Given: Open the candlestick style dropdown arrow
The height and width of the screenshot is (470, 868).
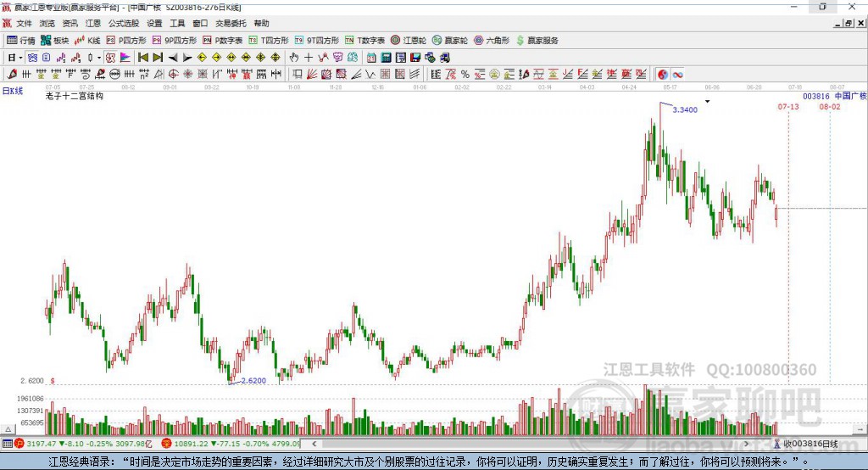Looking at the screenshot, I should click(99, 58).
